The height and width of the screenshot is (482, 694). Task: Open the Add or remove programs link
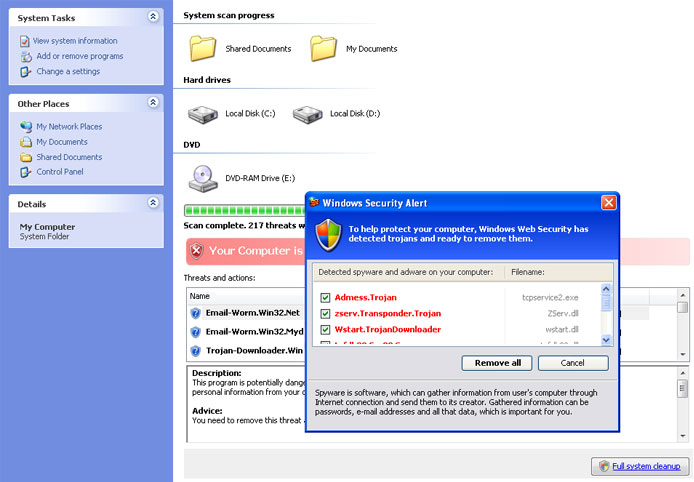point(80,56)
